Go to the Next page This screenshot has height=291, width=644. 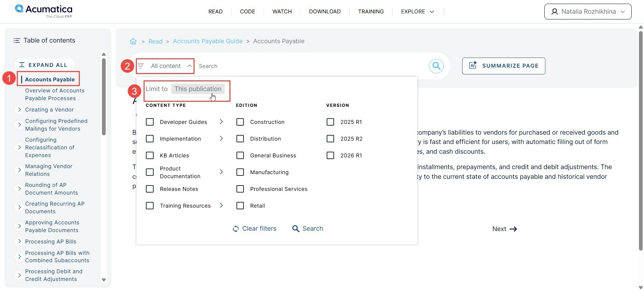pyautogui.click(x=504, y=229)
